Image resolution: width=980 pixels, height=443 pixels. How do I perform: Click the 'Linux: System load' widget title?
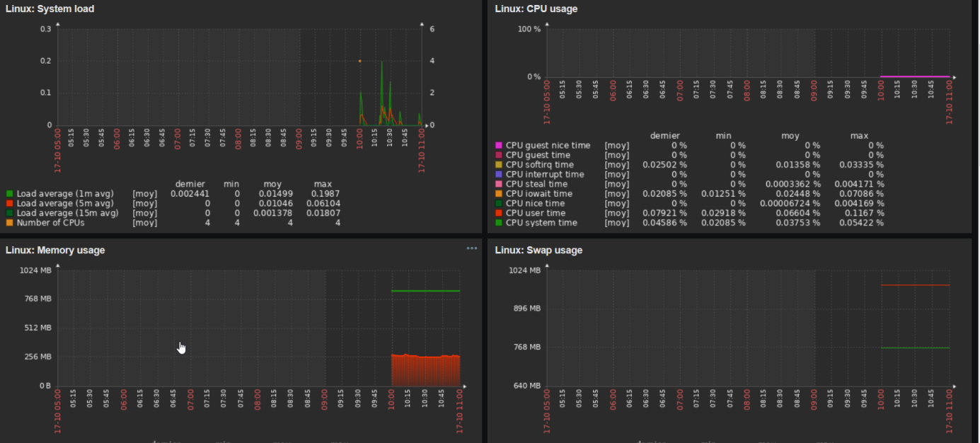pyautogui.click(x=50, y=9)
